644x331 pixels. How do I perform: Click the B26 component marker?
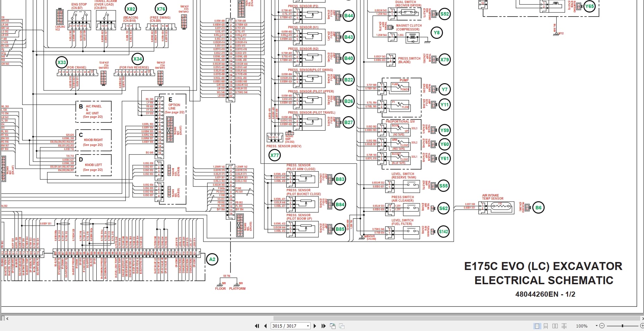(x=348, y=101)
